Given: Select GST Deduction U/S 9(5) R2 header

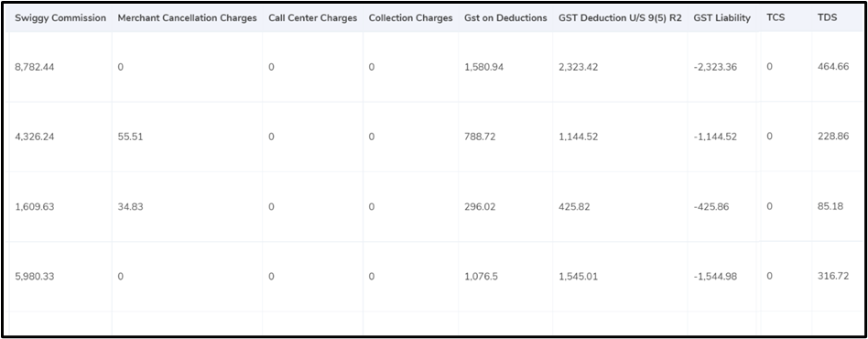Looking at the screenshot, I should click(x=620, y=17).
